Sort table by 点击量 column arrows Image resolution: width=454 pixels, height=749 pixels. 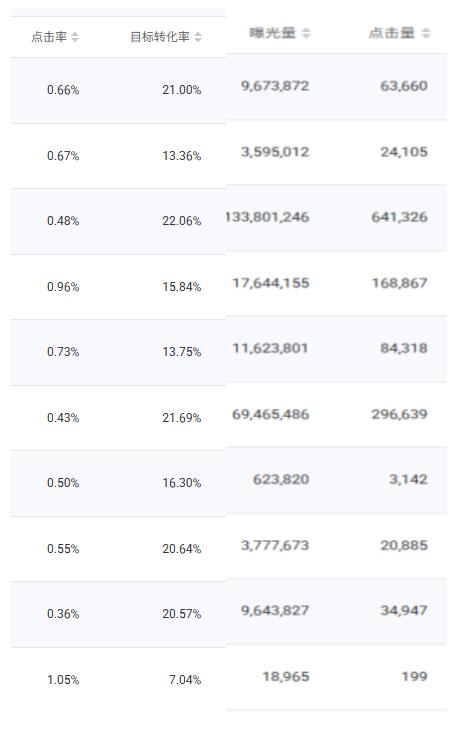point(426,33)
